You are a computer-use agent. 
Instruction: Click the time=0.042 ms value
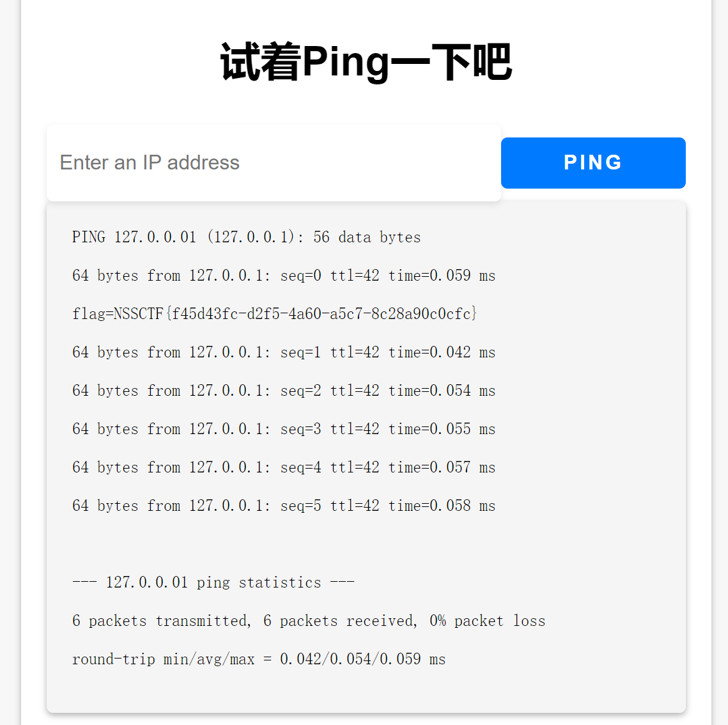[442, 352]
